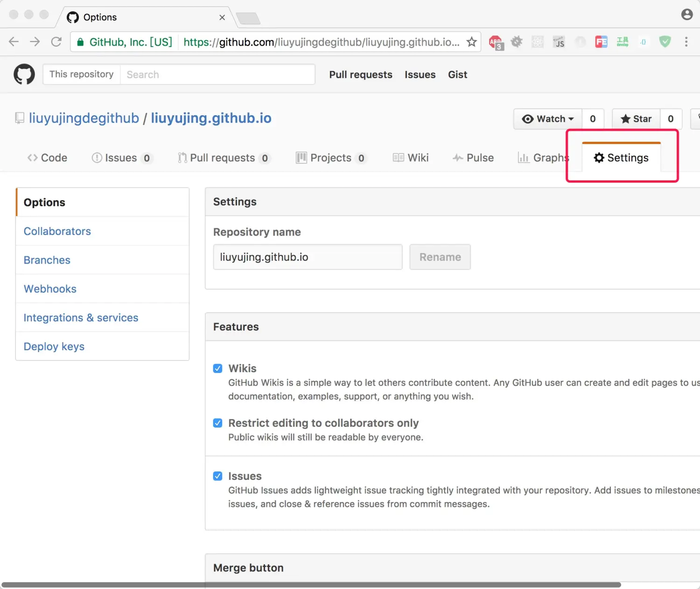Open the liuyujingdegithub owner link
Viewport: 700px width, 589px height.
(84, 118)
